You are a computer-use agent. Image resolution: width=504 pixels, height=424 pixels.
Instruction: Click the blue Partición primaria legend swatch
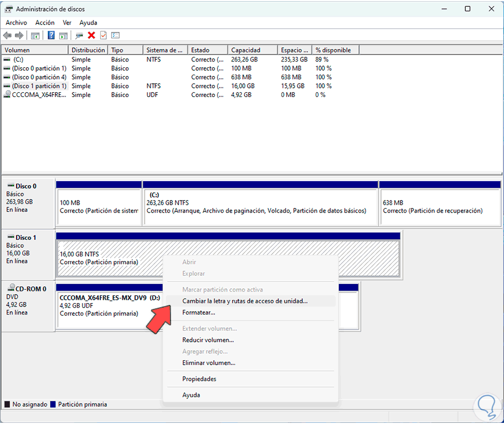click(53, 404)
